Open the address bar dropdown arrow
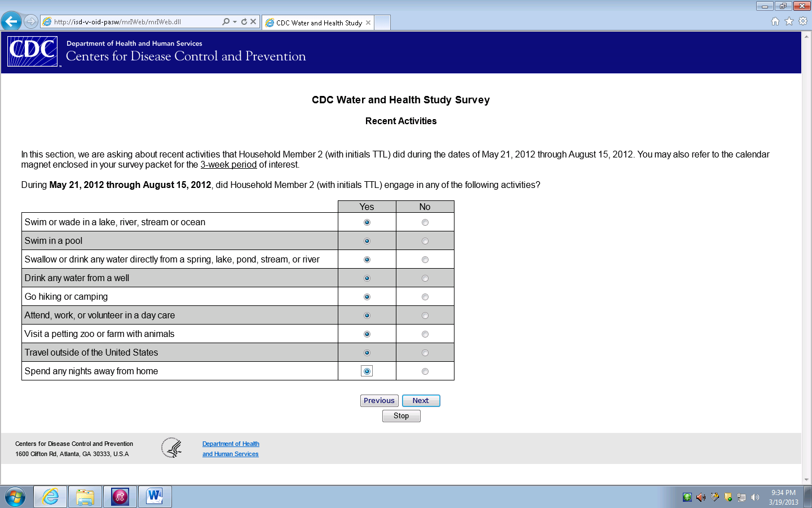Screen dimensions: 812x508 click(235, 21)
